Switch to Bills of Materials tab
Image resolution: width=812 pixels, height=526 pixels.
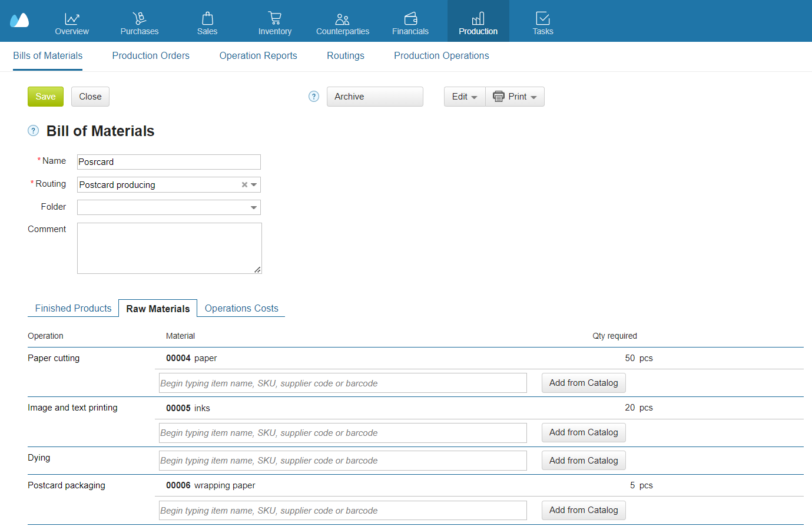click(x=48, y=56)
